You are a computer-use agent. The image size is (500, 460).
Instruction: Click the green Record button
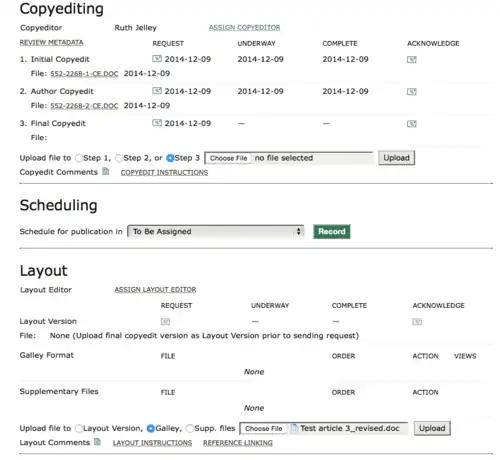tap(332, 231)
